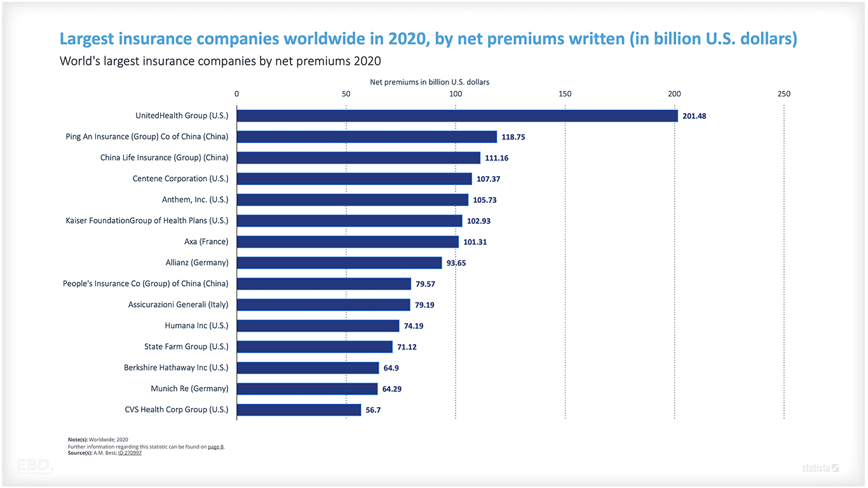868x488 pixels.
Task: Click the Munich Re bar
Action: (x=308, y=388)
